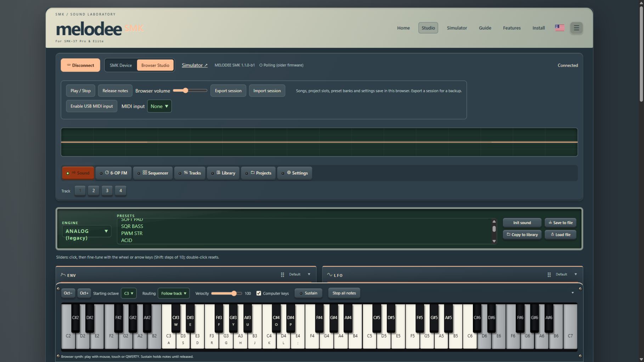Click the Export session button
Viewport: 644px width, 362px height.
point(228,91)
